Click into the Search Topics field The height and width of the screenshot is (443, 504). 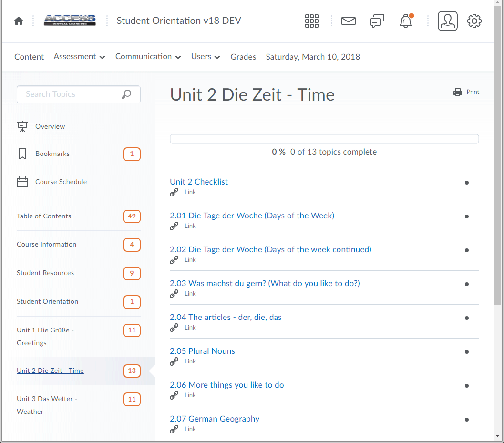[x=69, y=94]
